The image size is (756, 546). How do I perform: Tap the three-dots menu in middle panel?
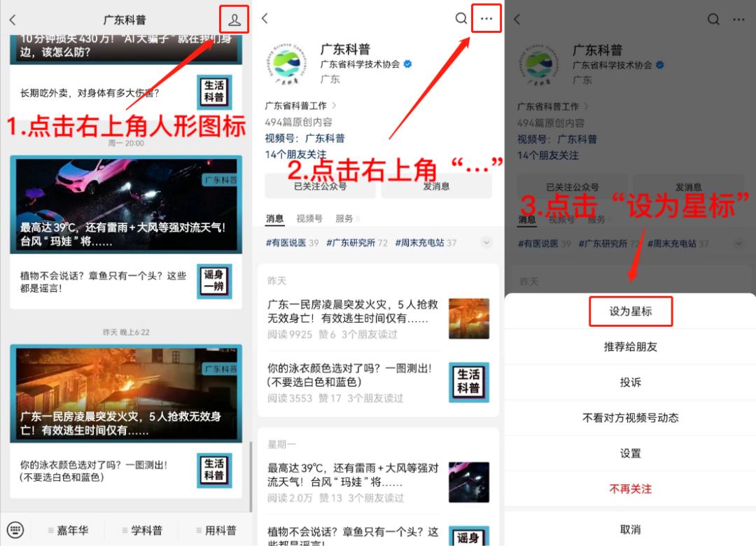[x=486, y=18]
